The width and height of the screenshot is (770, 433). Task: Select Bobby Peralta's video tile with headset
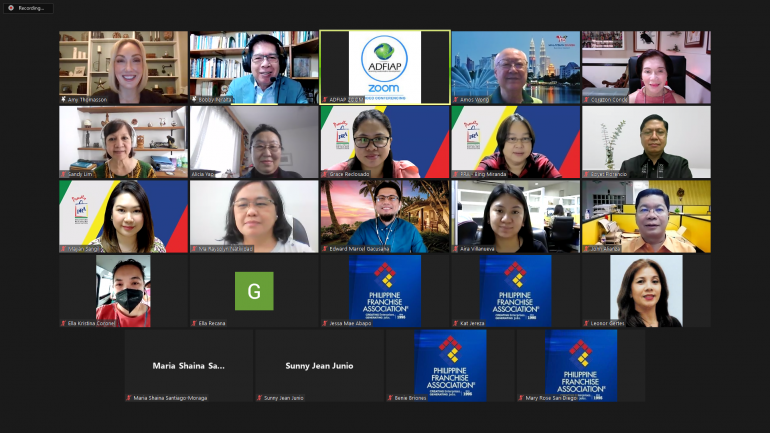click(254, 67)
